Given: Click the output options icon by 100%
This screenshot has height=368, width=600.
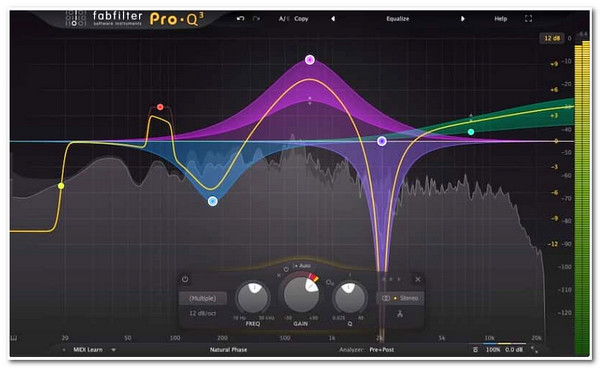Looking at the screenshot, I should point(475,350).
